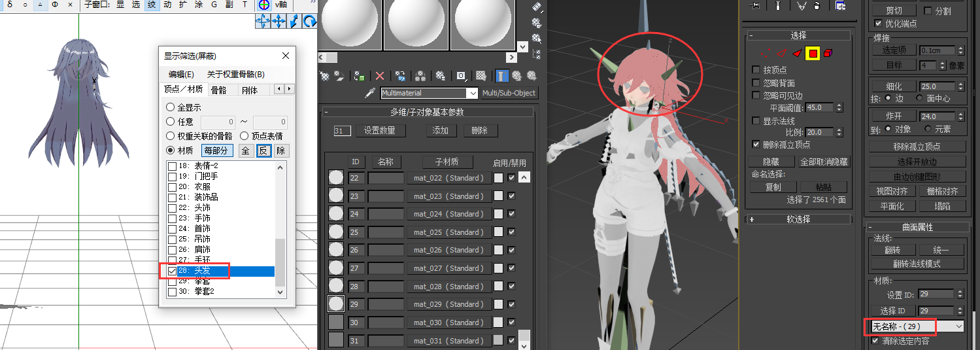Uncheck material 28: 头发
The width and height of the screenshot is (980, 350).
[172, 271]
